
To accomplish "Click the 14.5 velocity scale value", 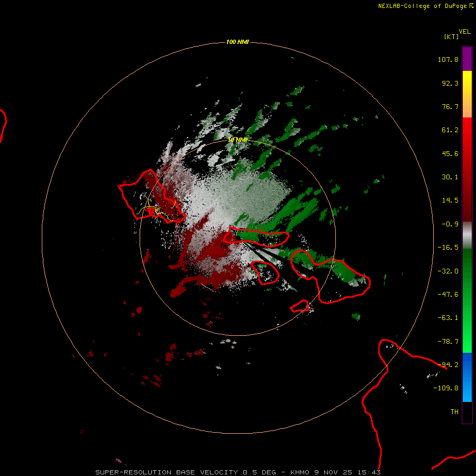I will 450,200.
